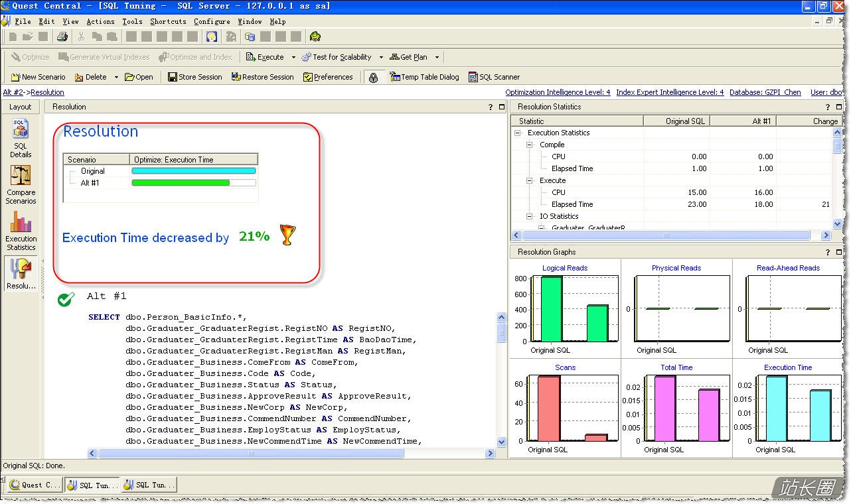Open Test for Scalability dropdown arrow
This screenshot has width=851, height=504.
coord(380,57)
